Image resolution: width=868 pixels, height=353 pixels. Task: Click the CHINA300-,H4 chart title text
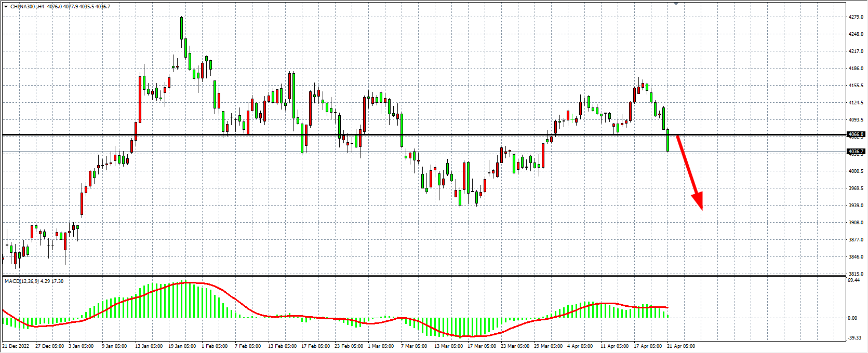click(27, 7)
